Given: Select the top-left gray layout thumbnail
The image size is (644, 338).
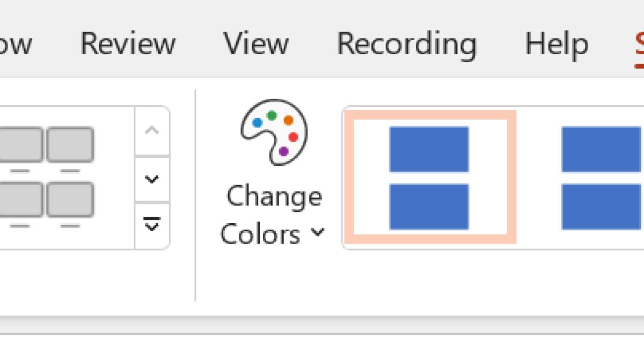Looking at the screenshot, I should (20, 145).
